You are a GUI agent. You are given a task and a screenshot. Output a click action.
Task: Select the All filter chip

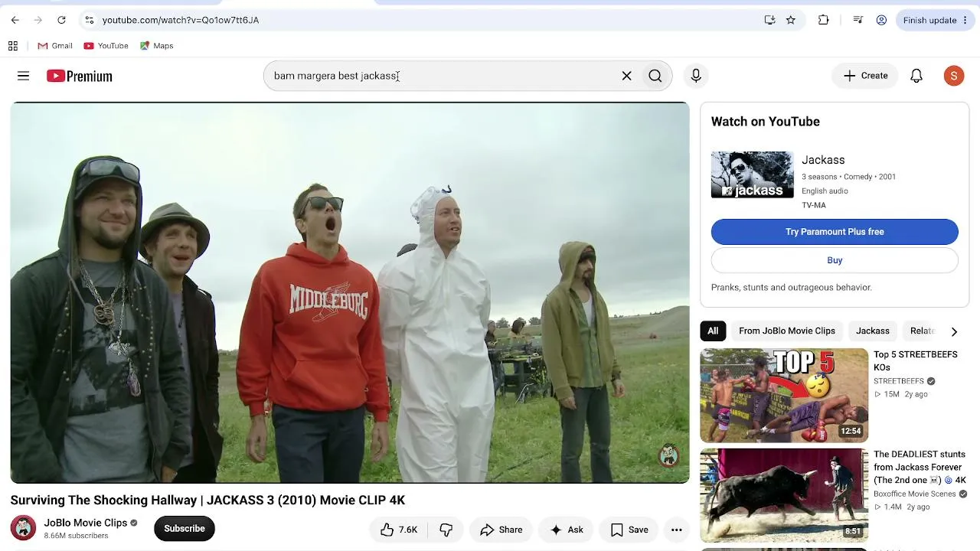(713, 331)
